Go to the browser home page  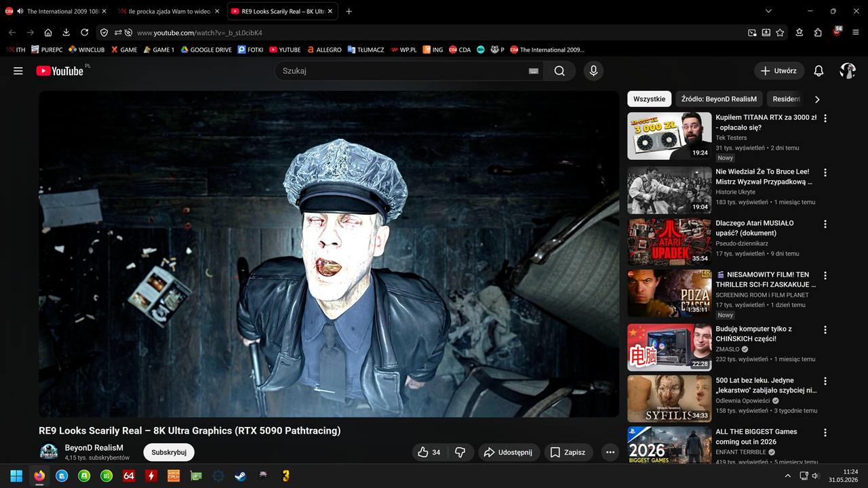[x=48, y=33]
